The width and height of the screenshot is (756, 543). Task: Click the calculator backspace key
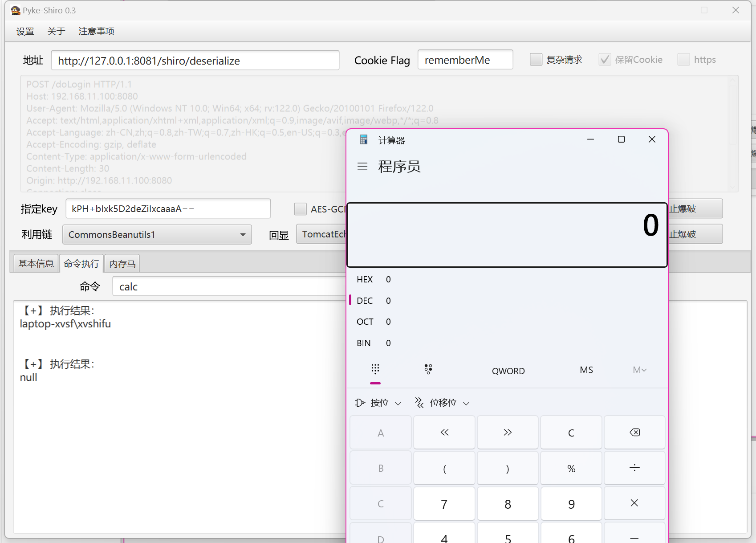634,433
